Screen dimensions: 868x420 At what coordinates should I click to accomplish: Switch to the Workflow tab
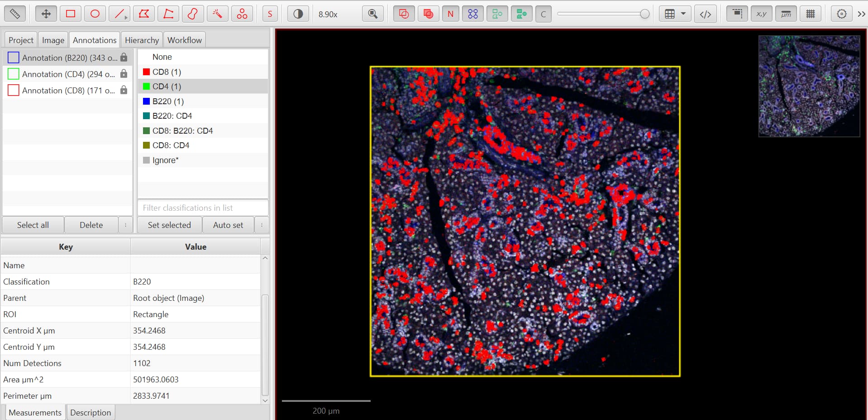pos(184,40)
